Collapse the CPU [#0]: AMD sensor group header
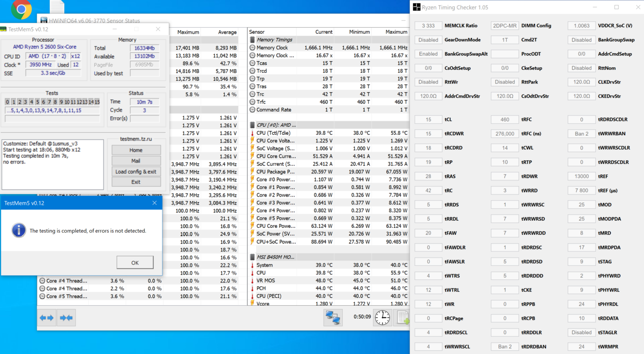 pos(328,125)
